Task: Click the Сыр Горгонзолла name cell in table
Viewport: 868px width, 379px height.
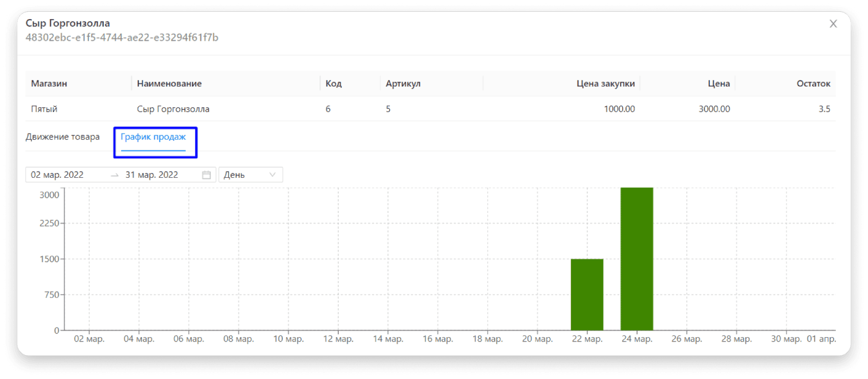Action: (173, 109)
